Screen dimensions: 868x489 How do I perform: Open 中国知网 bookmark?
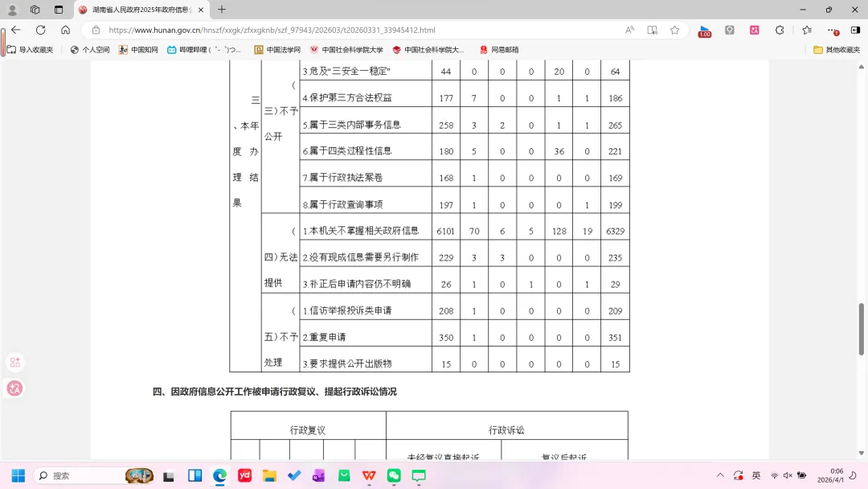[x=138, y=49]
